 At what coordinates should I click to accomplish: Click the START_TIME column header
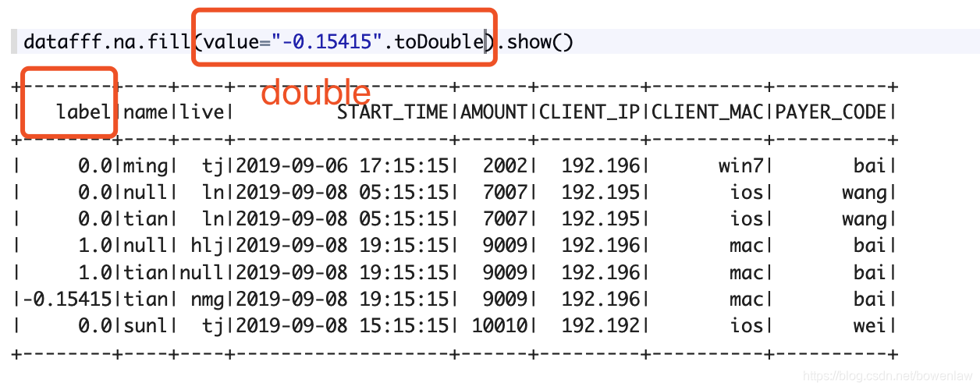pyautogui.click(x=393, y=112)
